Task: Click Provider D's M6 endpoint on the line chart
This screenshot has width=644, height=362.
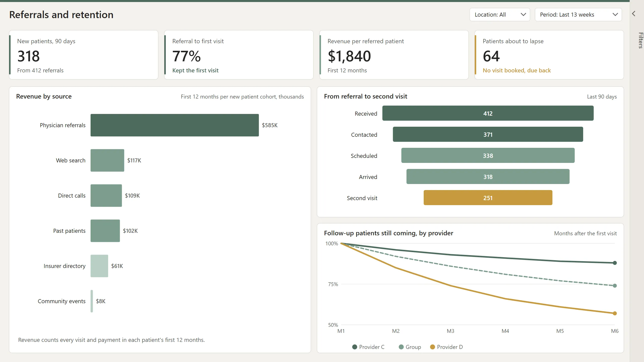Action: point(615,313)
